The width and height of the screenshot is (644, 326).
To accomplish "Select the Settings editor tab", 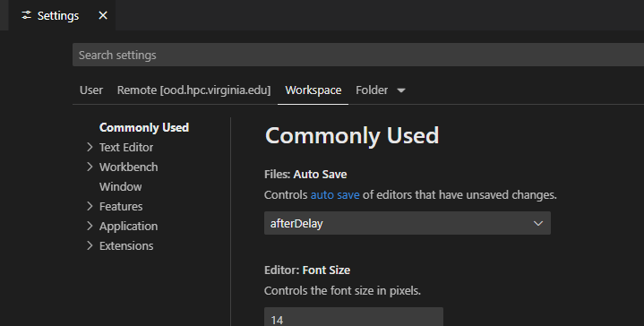I will point(63,15).
